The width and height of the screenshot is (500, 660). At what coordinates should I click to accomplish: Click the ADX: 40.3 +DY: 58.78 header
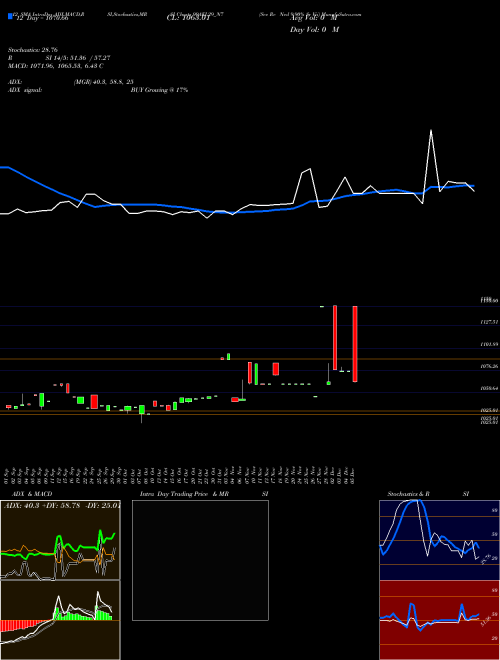tap(61, 505)
